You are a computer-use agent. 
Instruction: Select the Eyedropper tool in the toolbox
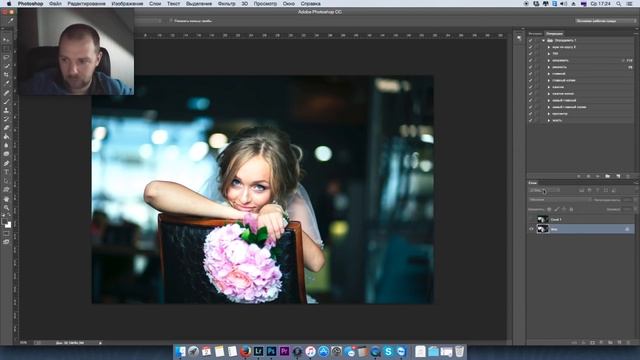(x=6, y=84)
